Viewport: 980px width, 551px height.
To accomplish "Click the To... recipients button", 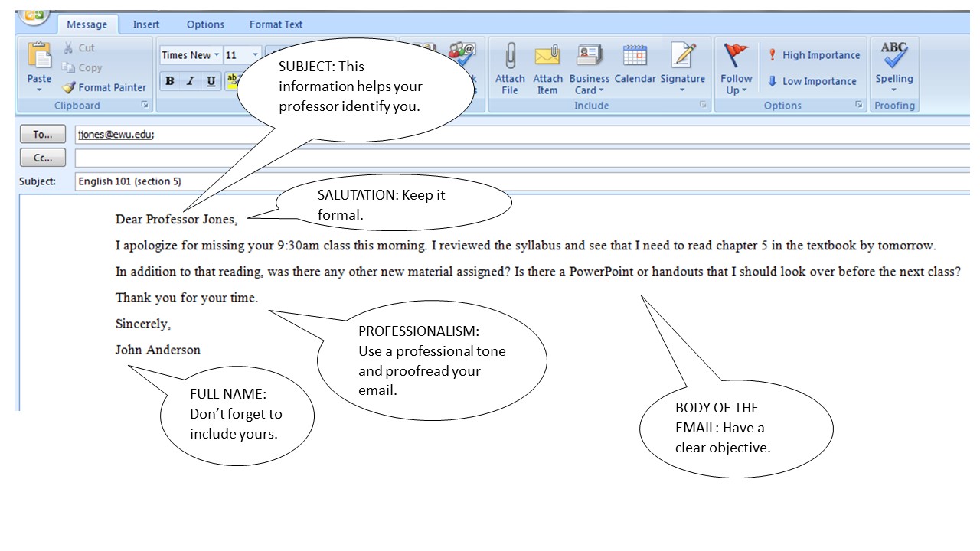I will pos(42,134).
